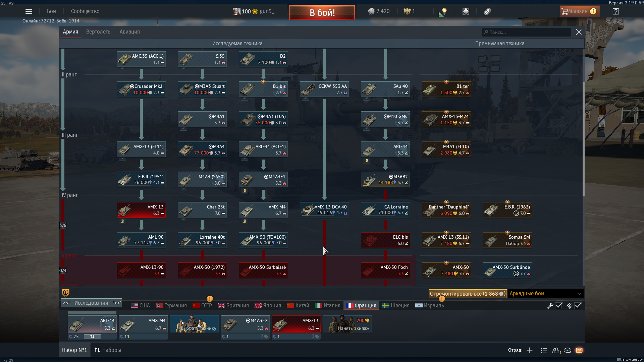Click the В бой! battle button
Viewport: 644px width, 362px height.
322,13
